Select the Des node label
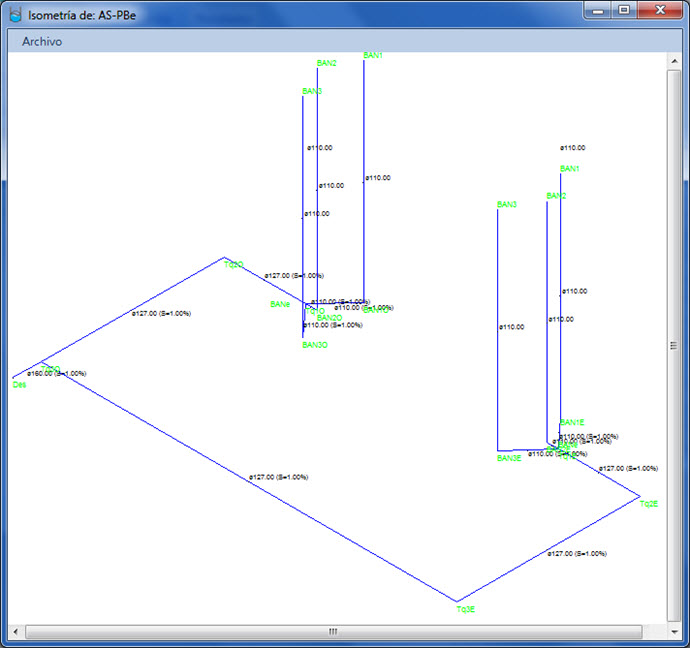690x648 pixels. (x=18, y=384)
